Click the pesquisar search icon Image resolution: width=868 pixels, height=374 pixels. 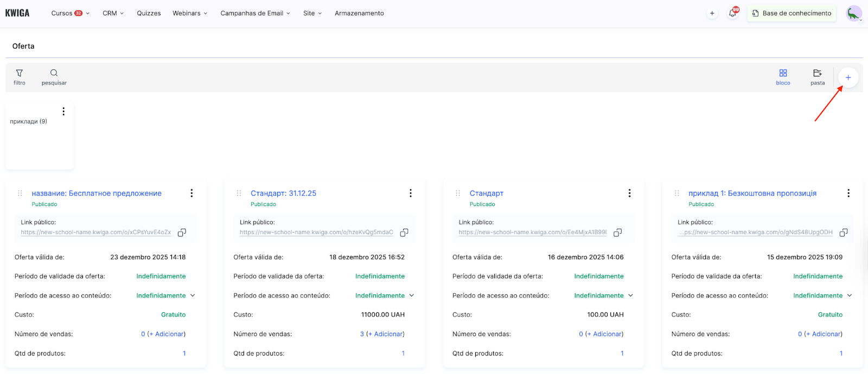pyautogui.click(x=54, y=77)
